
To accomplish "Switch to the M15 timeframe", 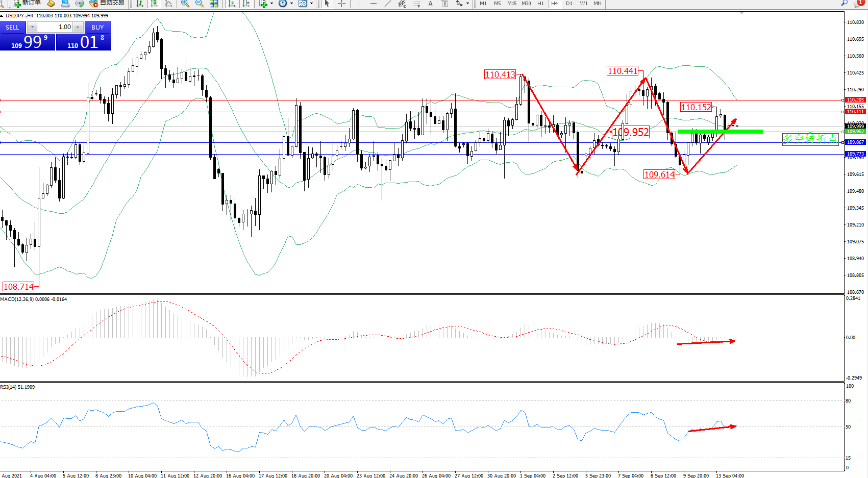I will 511,4.
